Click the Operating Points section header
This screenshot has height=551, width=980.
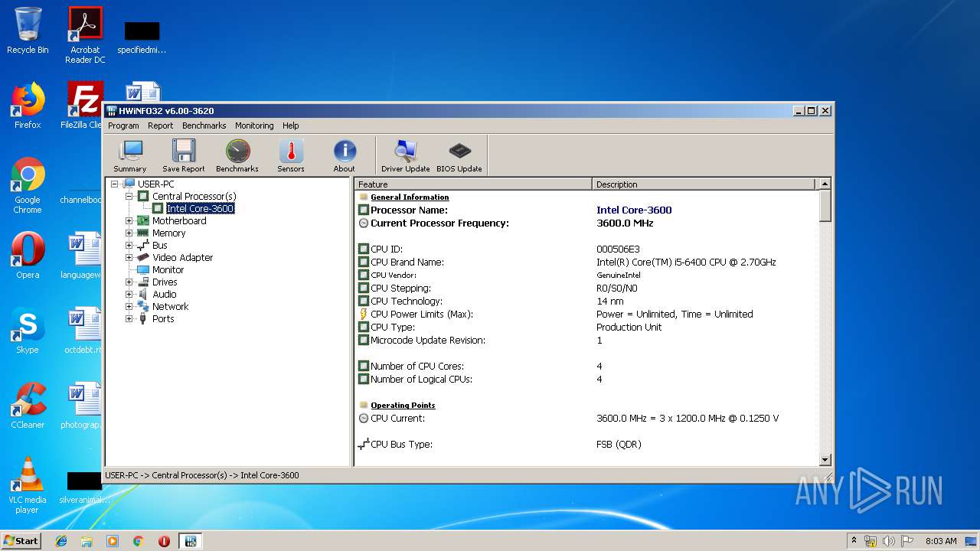403,405
